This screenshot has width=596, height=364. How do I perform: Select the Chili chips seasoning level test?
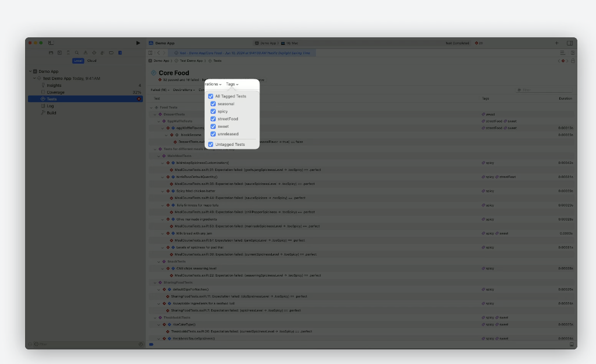pos(362,268)
